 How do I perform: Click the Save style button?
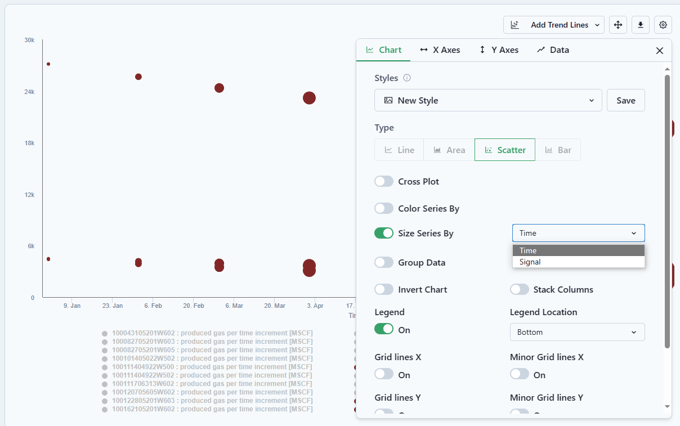pos(625,100)
